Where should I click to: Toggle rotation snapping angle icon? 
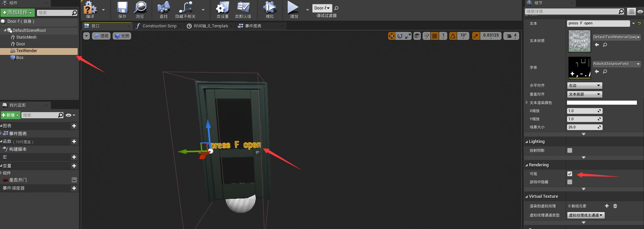pyautogui.click(x=453, y=36)
